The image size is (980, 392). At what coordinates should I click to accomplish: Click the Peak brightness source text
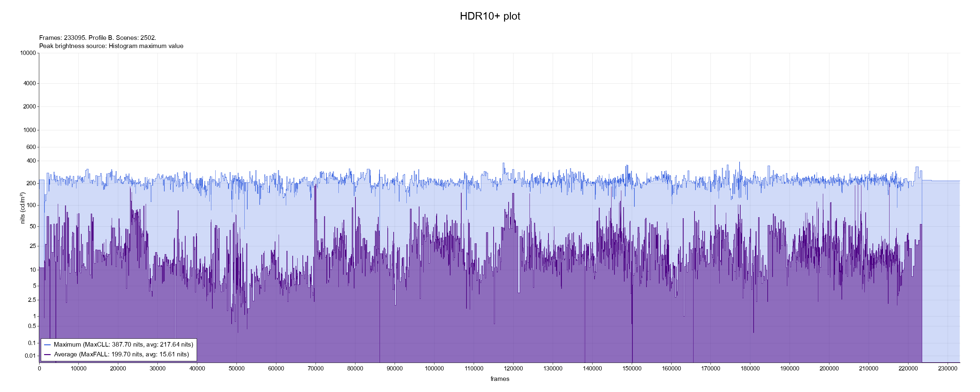[111, 46]
